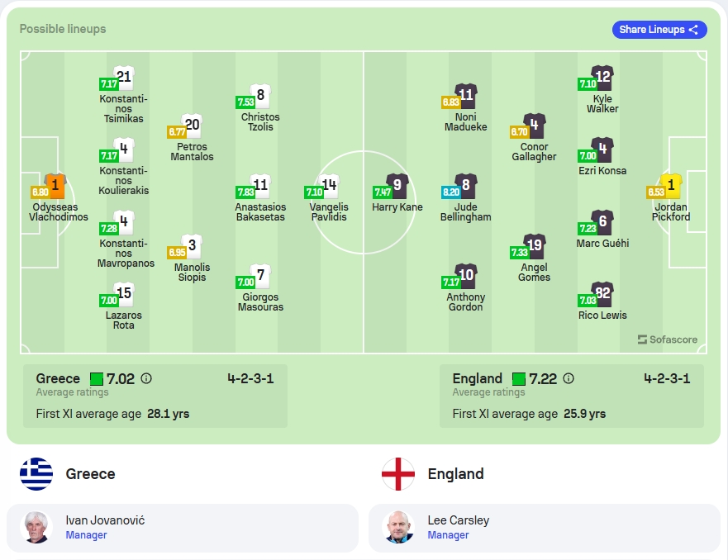Click the Greece flag icon
728x560 pixels.
pos(36,474)
